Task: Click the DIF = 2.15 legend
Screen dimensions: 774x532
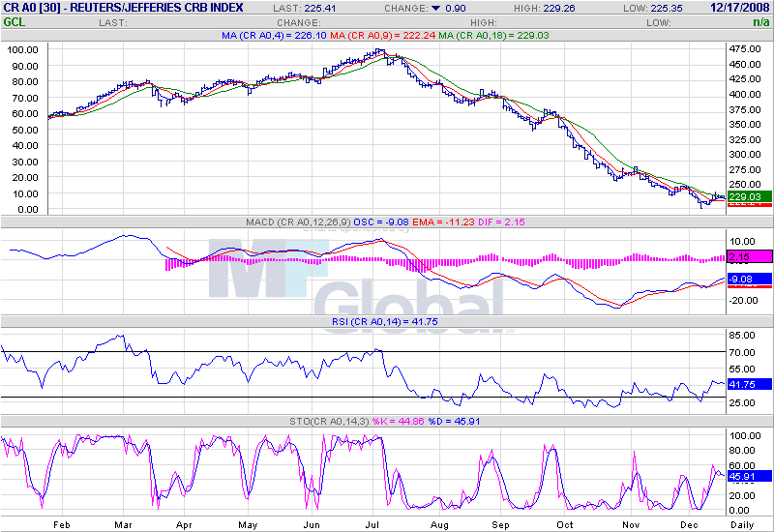Action: (501, 222)
